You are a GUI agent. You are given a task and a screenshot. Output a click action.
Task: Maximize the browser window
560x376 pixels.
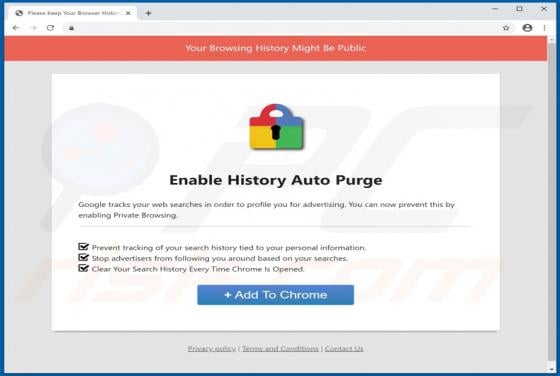[x=519, y=9]
